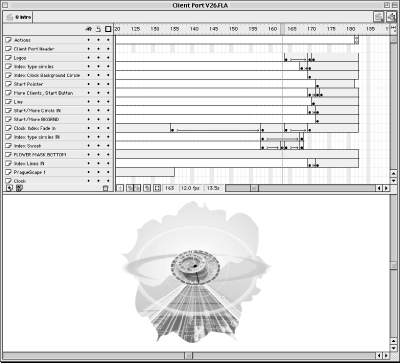Click the Add Guide Layer icon
This screenshot has height=363, width=400.
tap(19, 188)
